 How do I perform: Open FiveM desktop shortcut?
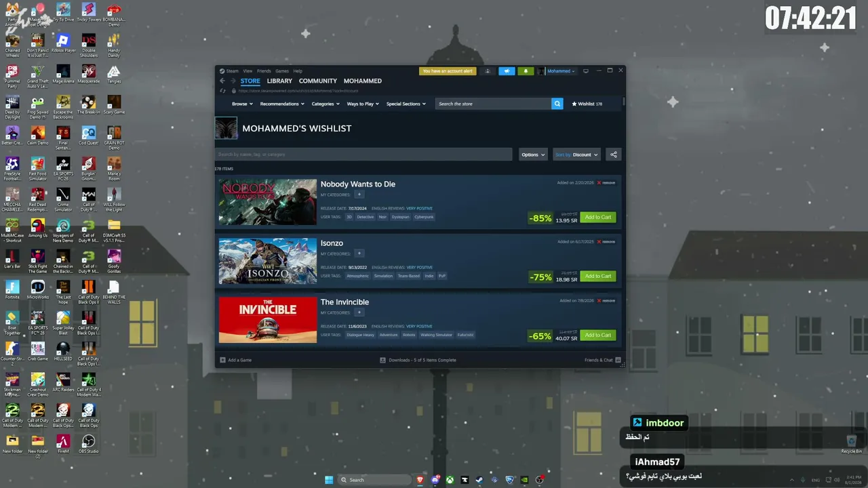click(63, 444)
